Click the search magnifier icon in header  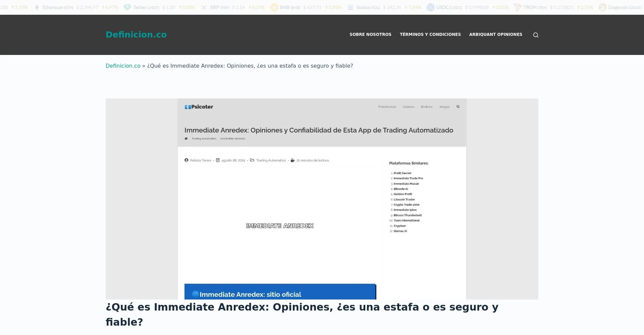coord(536,35)
